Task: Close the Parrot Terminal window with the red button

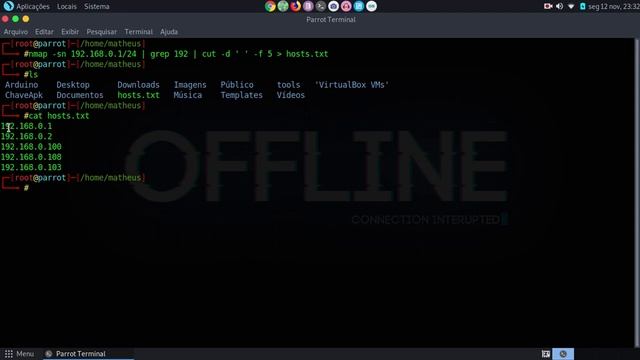Action: [5, 19]
